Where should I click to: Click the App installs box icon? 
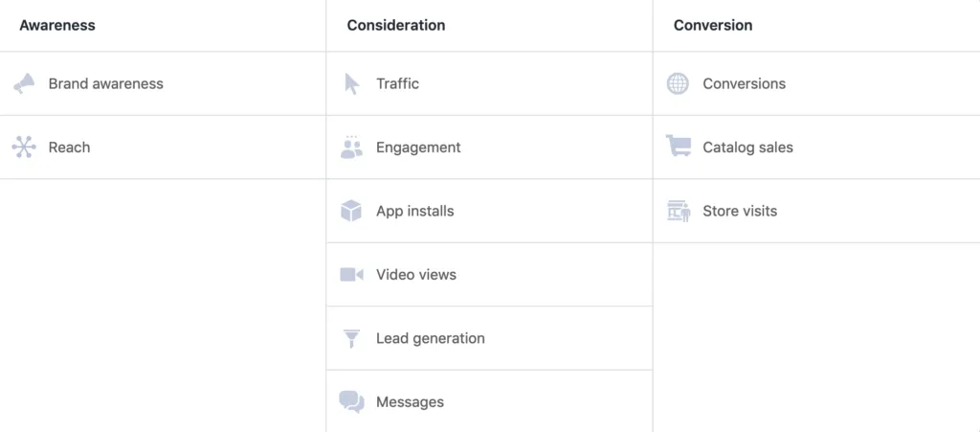coord(351,211)
